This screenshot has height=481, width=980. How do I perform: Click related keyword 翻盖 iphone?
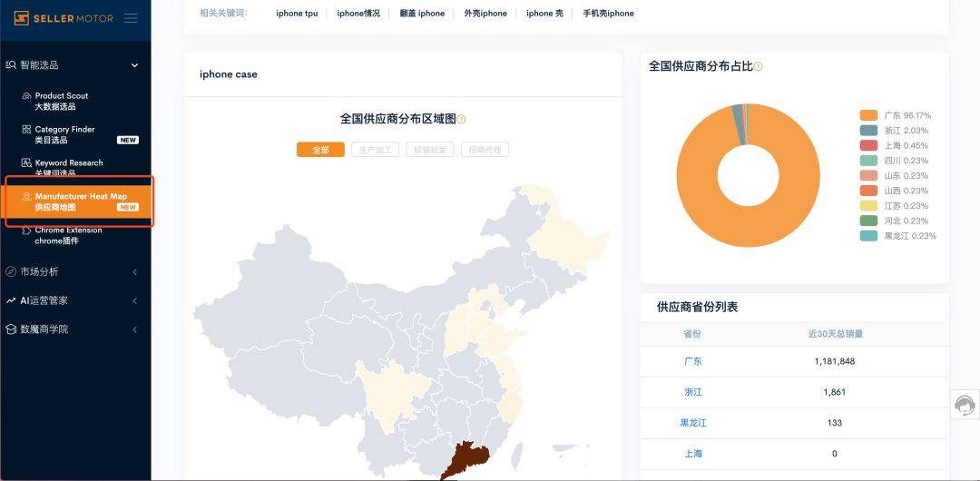[422, 13]
